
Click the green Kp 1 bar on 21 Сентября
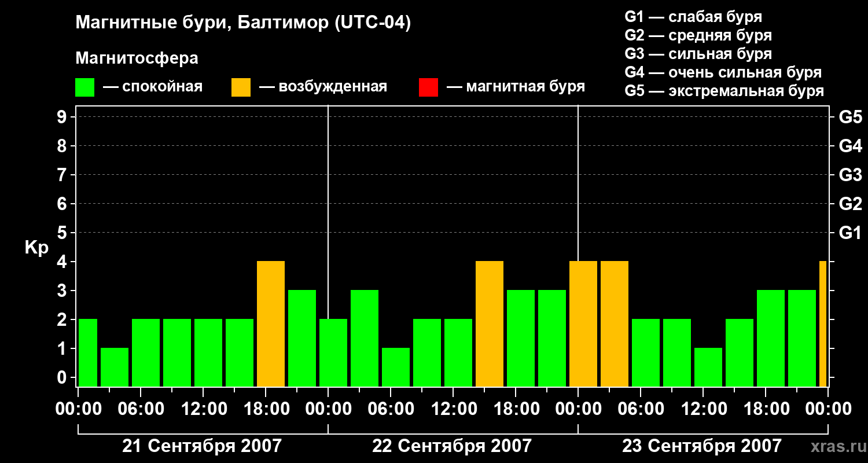(x=115, y=367)
